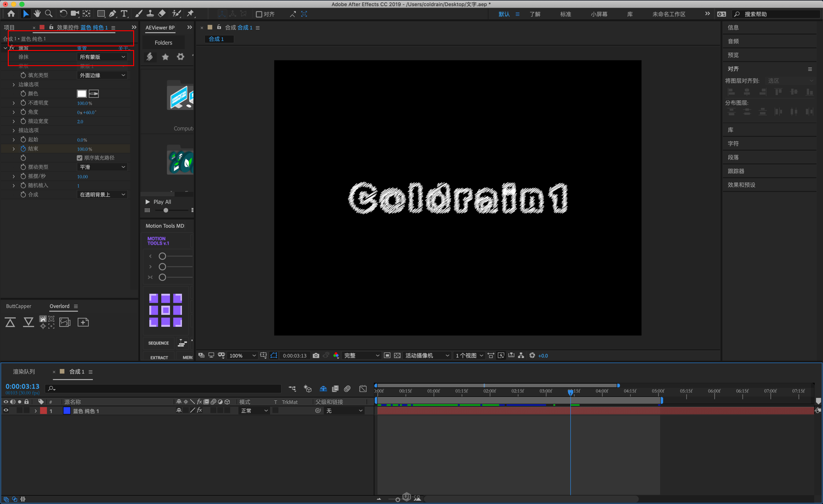Image resolution: width=823 pixels, height=504 pixels.
Task: Click the Home icon in the toolbar
Action: (x=11, y=14)
